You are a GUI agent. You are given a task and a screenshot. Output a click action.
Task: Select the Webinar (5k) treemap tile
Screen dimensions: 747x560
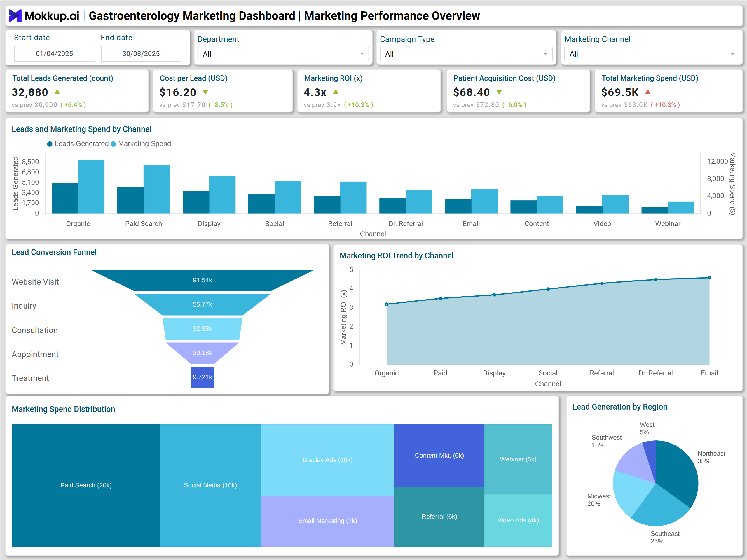pos(518,459)
